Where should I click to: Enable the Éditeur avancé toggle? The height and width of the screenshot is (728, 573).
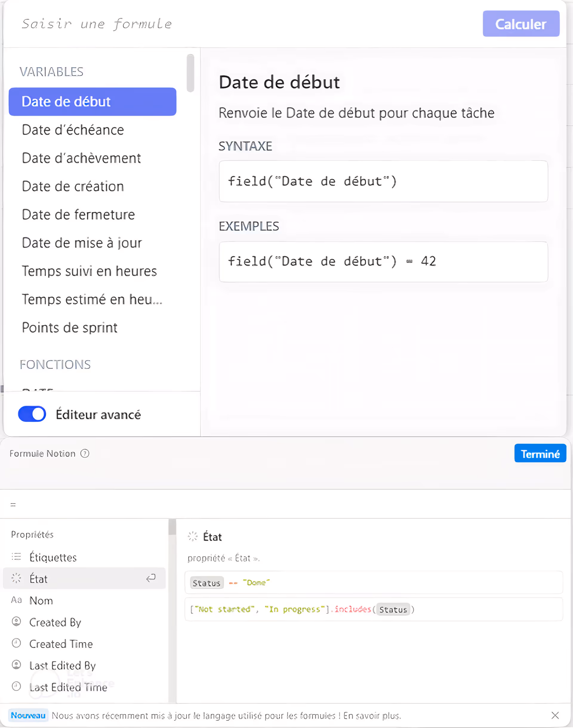pos(32,414)
